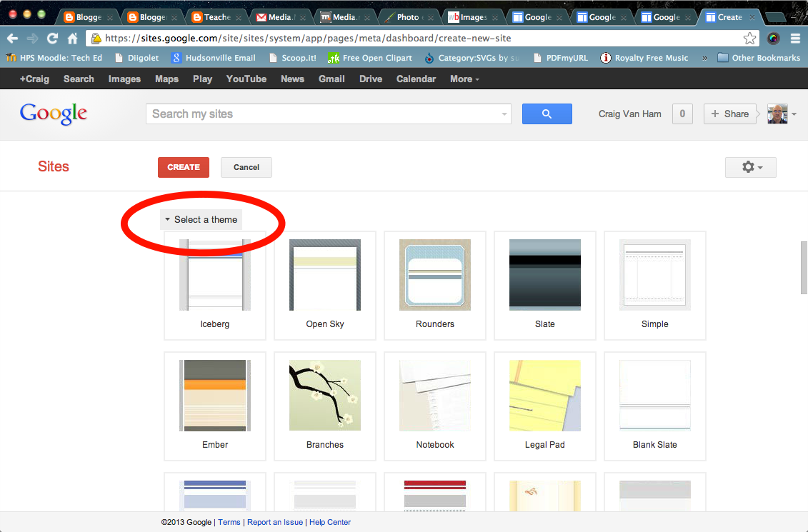Open the Free Open Clipart bookmark

(370, 58)
